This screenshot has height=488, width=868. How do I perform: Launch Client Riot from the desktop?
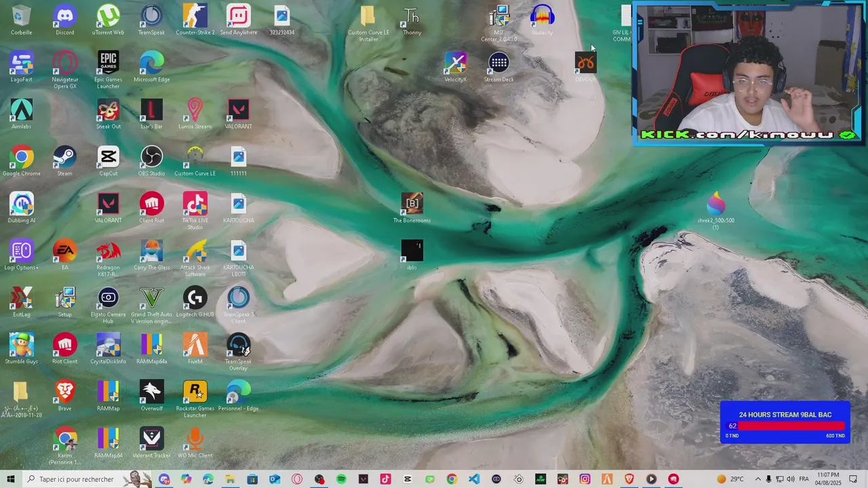click(151, 207)
